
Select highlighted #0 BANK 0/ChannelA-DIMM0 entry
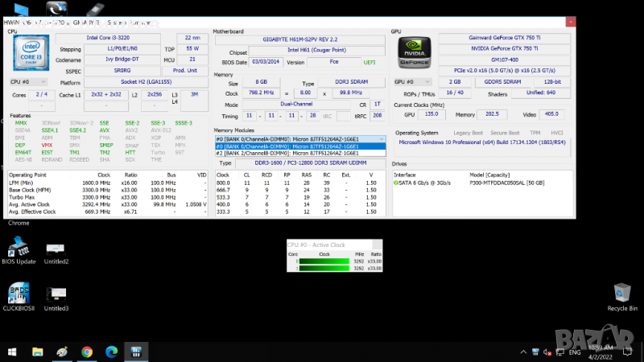(x=299, y=146)
